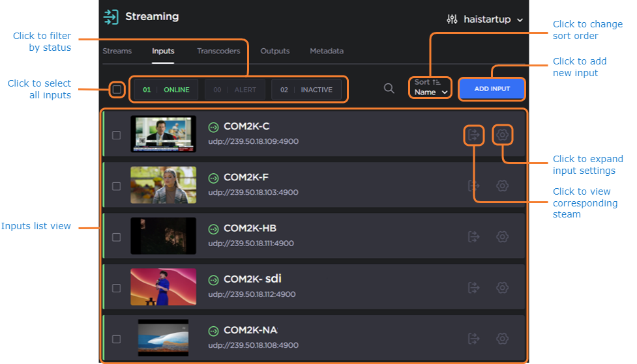View corresponding stream for COM2K-NA

click(x=474, y=339)
